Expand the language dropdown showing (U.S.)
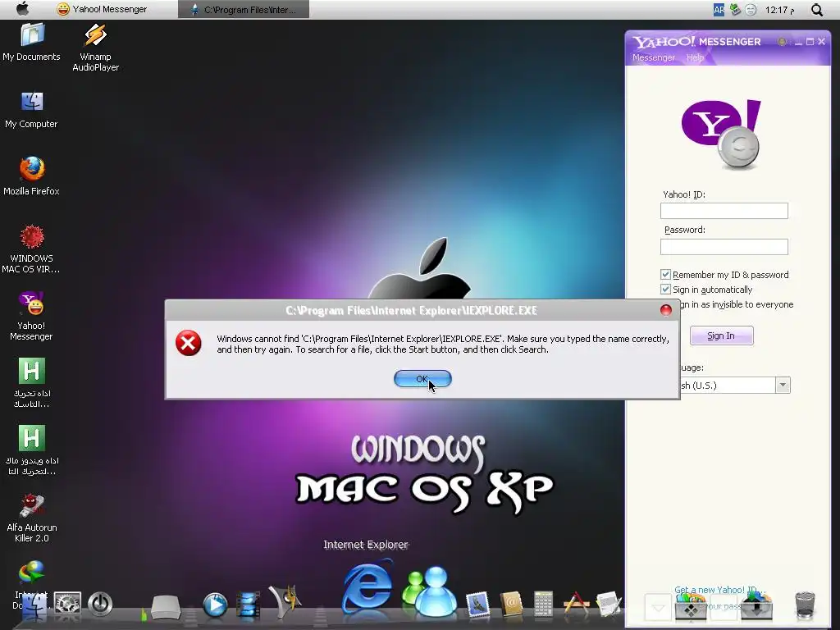Viewport: 840px width, 630px height. [783, 385]
